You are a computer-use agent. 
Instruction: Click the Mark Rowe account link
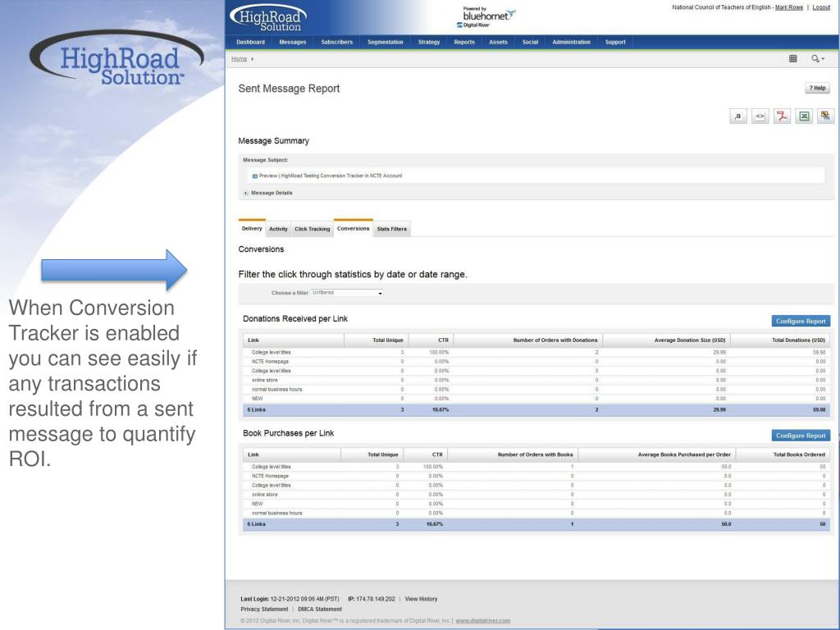789,7
